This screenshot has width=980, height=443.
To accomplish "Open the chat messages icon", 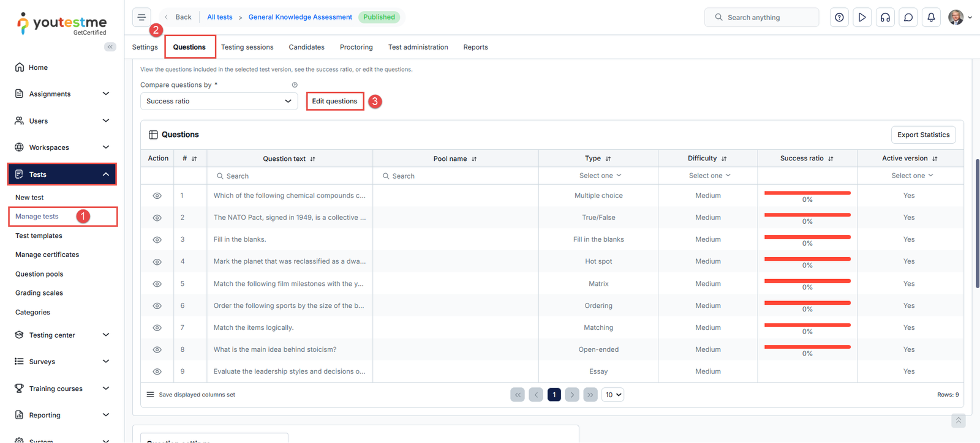I will tap(908, 17).
